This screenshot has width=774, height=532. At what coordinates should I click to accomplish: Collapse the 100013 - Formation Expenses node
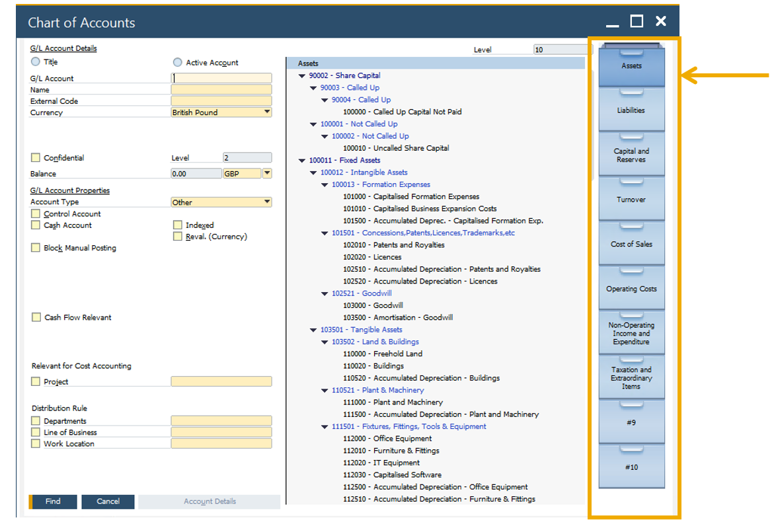pos(325,184)
